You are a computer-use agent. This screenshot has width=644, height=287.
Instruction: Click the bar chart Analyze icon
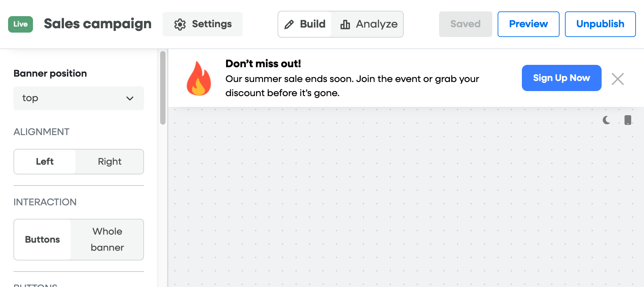point(345,24)
